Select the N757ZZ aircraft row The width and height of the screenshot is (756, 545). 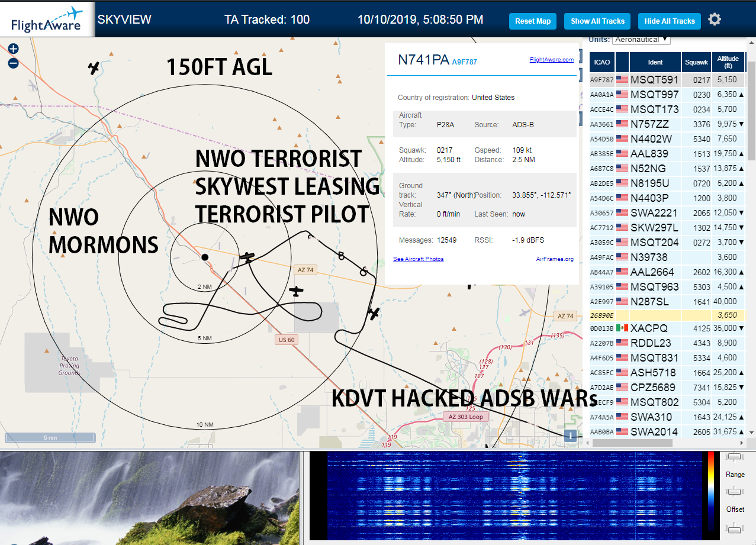[667, 124]
